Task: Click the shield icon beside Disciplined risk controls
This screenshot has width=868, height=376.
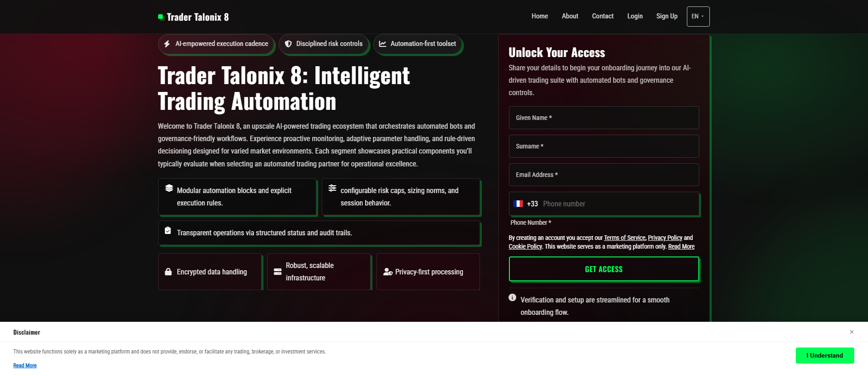Action: pos(288,44)
